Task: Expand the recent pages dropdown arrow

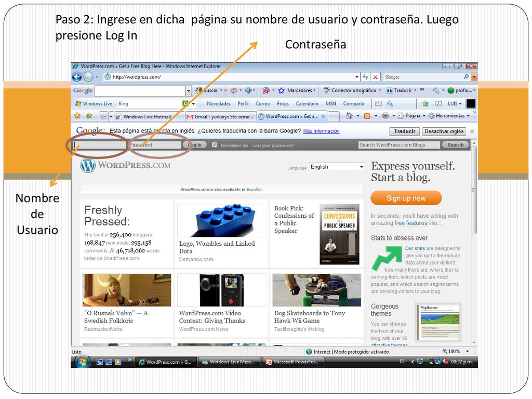Action: 97,77
